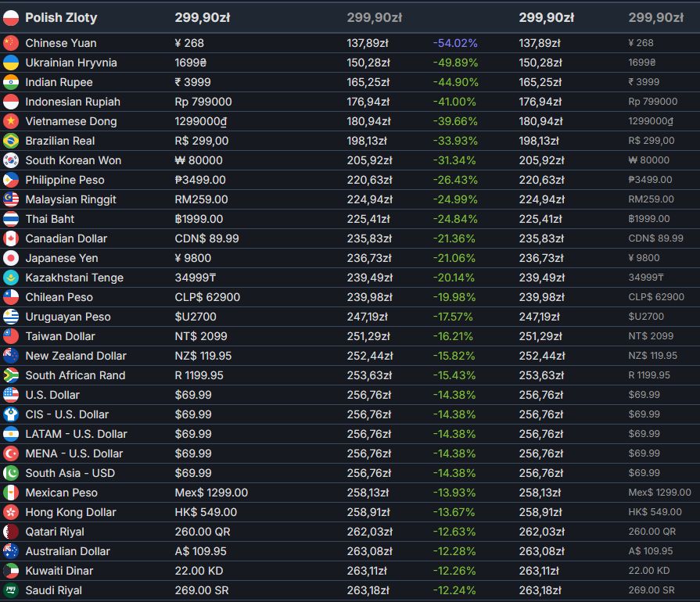Click the Brazilian Real flag icon
The width and height of the screenshot is (700, 602).
(x=11, y=141)
